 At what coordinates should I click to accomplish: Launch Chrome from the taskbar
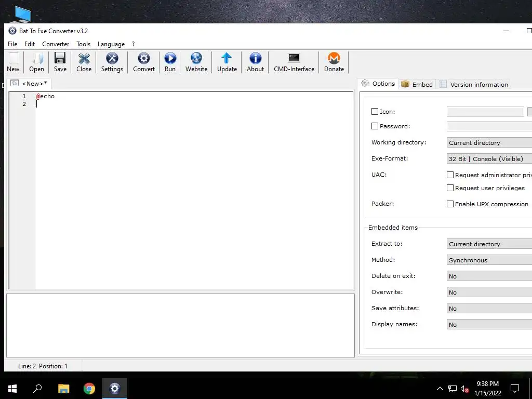pos(89,389)
